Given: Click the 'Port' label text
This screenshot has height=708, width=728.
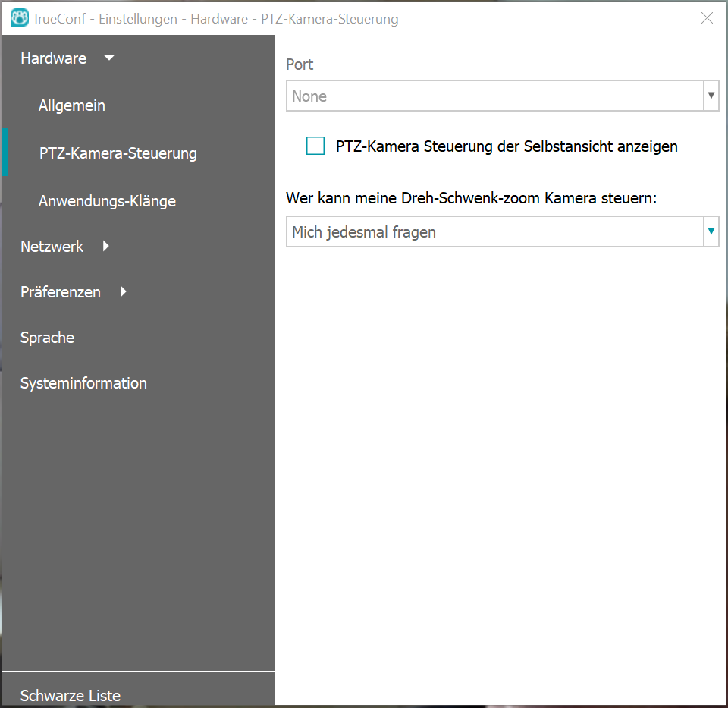Looking at the screenshot, I should click(x=300, y=64).
